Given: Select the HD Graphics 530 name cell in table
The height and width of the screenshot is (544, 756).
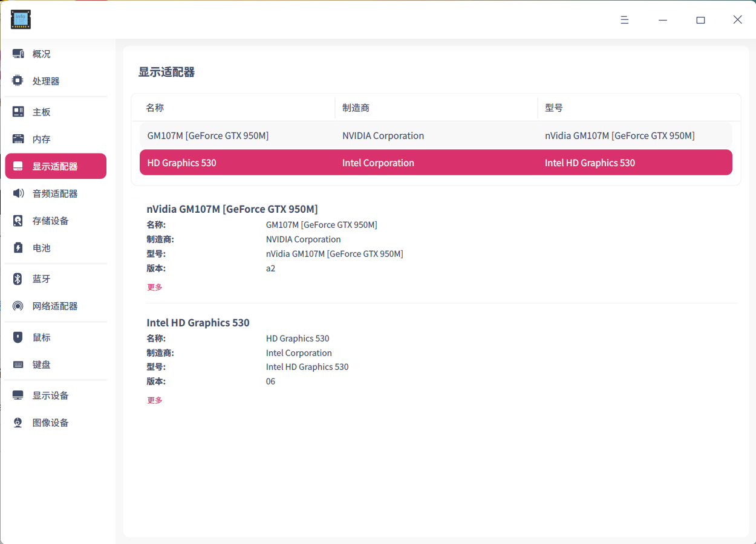Looking at the screenshot, I should 181,163.
